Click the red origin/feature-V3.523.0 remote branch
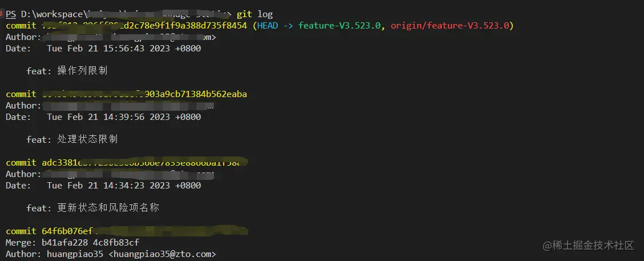Viewport: 644px width, 261px height. coord(450,26)
